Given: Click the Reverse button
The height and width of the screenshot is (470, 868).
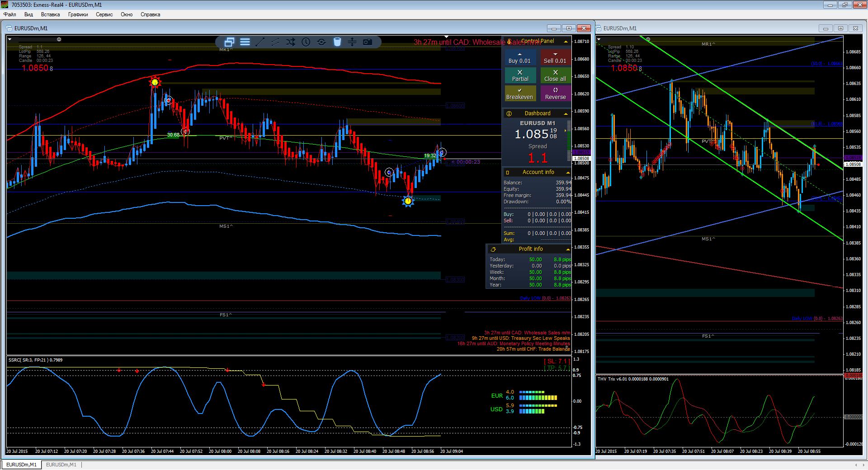Looking at the screenshot, I should click(x=556, y=94).
